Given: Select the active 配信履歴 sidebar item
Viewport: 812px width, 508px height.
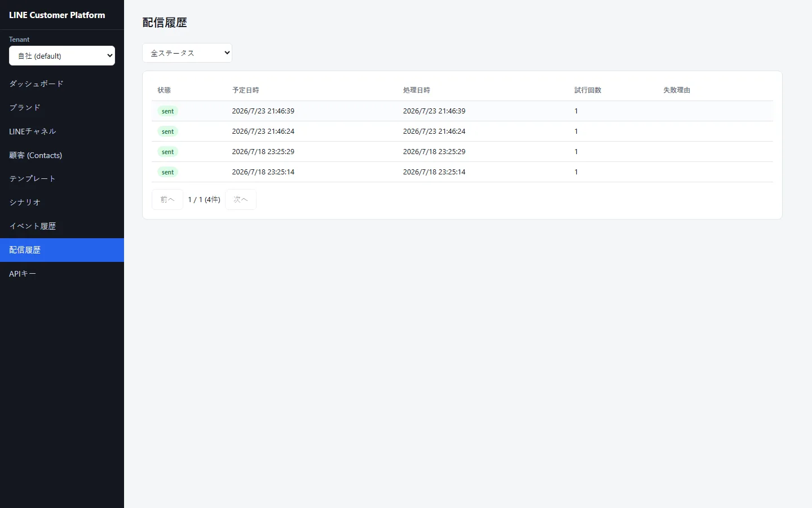Looking at the screenshot, I should (62, 250).
